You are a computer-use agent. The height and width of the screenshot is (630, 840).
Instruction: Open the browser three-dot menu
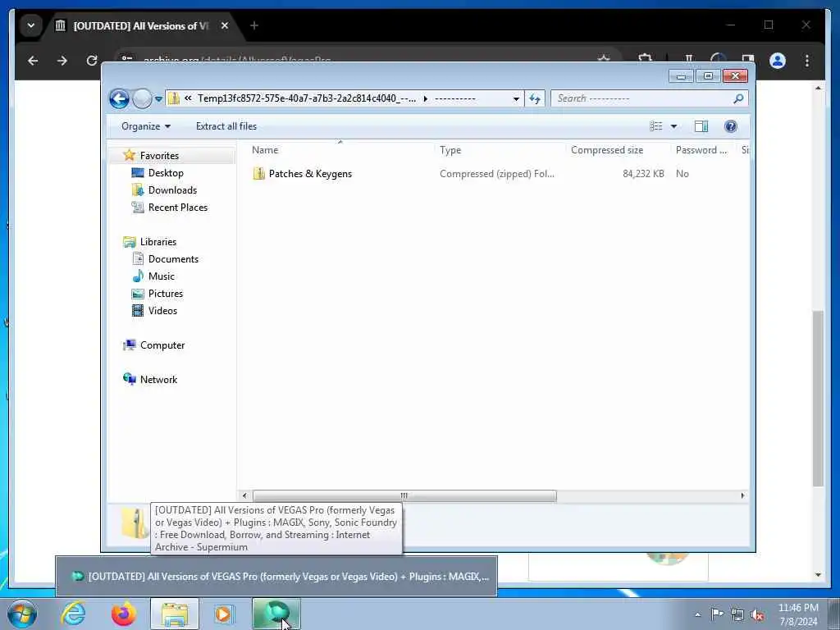click(x=807, y=61)
